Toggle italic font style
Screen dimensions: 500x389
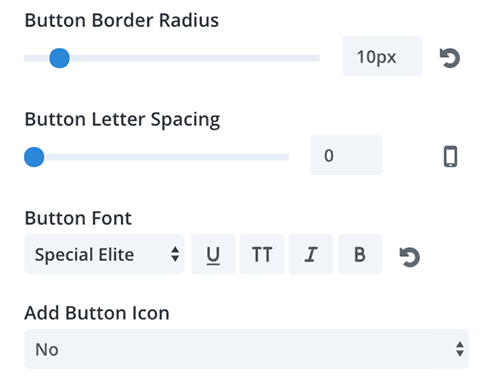311,254
